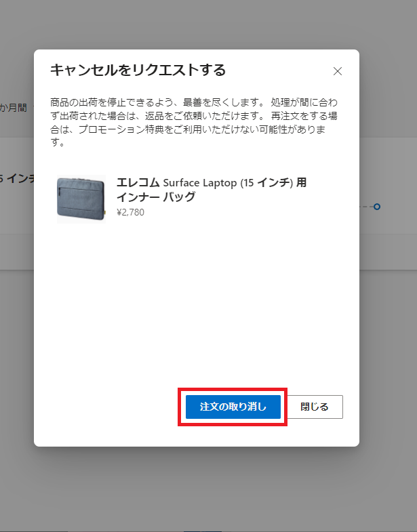This screenshot has width=417, height=532.
Task: Open the Elecom inner bag product thumbnail
Action: [x=81, y=199]
